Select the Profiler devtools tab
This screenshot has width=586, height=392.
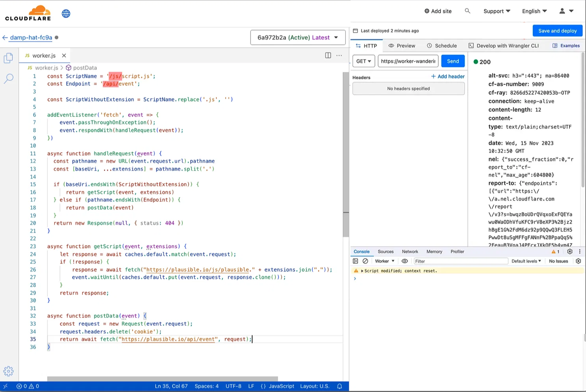coord(457,251)
